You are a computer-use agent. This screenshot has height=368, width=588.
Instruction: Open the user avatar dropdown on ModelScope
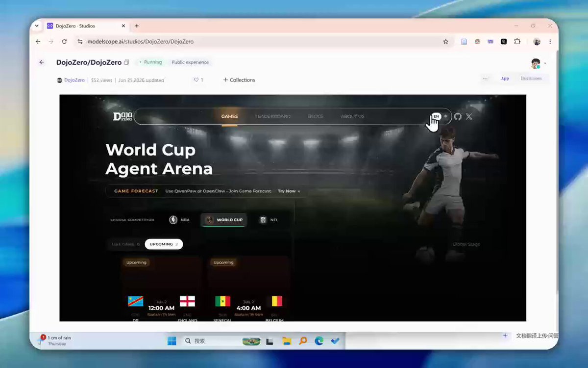pos(538,63)
